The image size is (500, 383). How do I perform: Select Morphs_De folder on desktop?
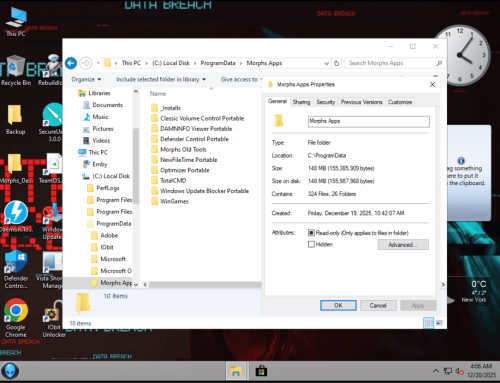[15, 169]
